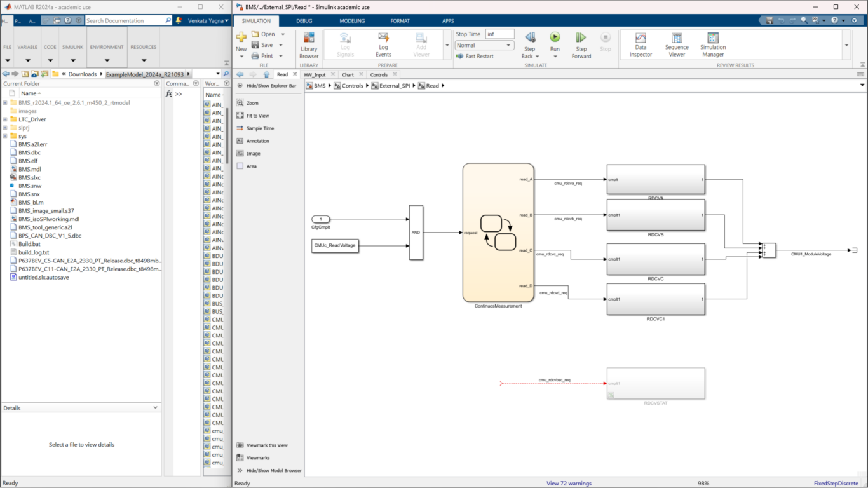Click the Run simulation button

[x=555, y=38]
